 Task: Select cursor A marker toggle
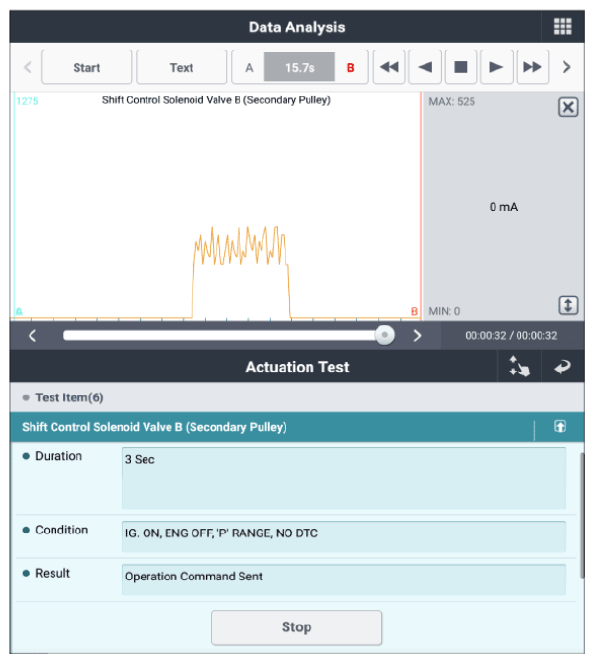click(x=249, y=68)
